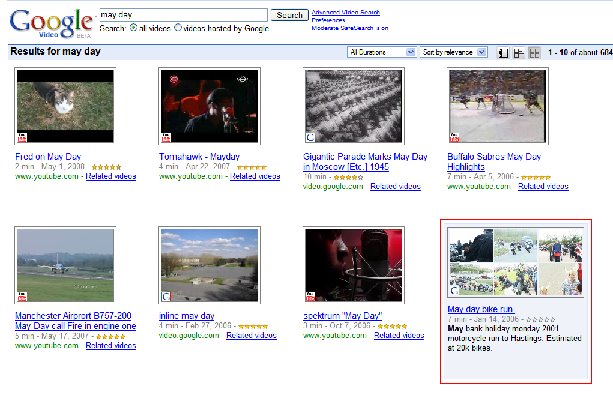Viewport: 613px width, 394px height.
Task: Open the "Fred on May Day" title link
Action: (x=48, y=157)
